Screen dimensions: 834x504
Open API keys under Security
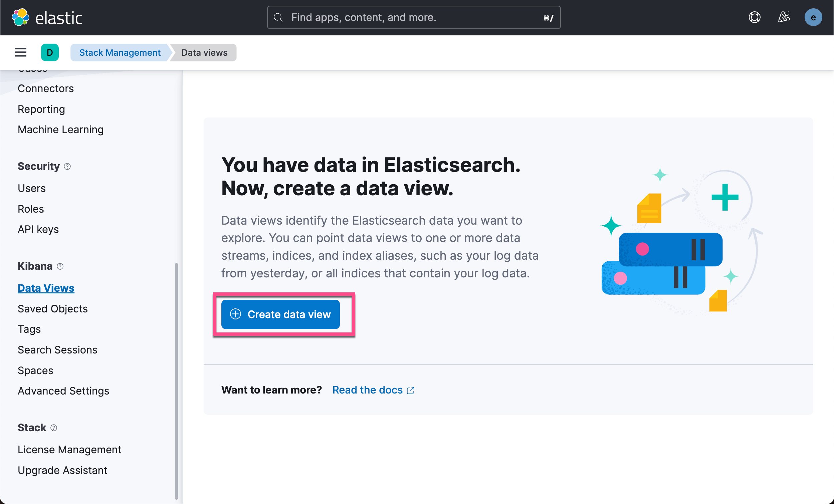click(x=38, y=230)
